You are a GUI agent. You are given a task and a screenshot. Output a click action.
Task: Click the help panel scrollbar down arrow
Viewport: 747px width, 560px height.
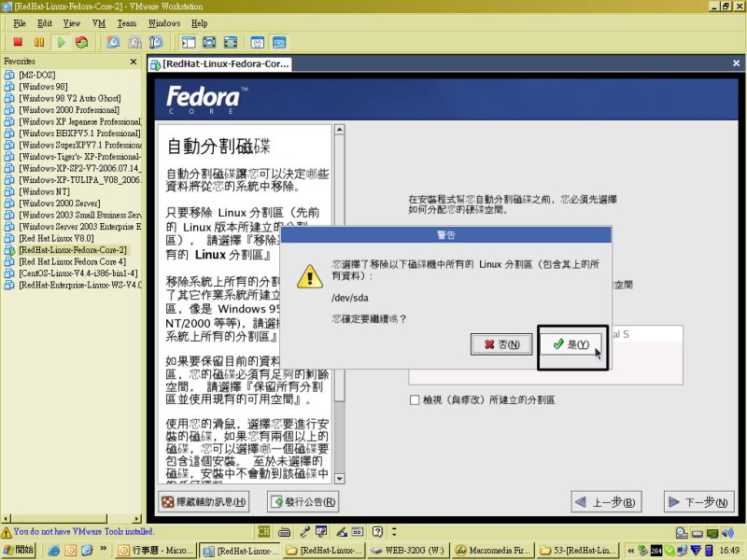coord(339,479)
